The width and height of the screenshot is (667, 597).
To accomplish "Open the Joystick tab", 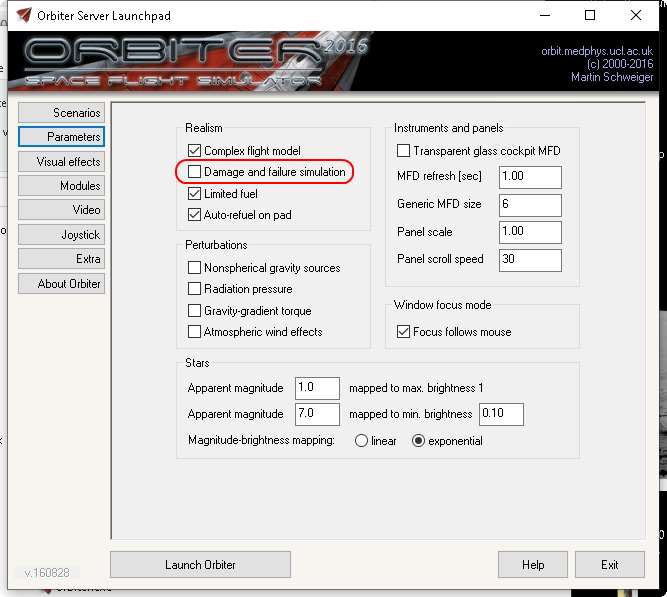I will (x=61, y=234).
